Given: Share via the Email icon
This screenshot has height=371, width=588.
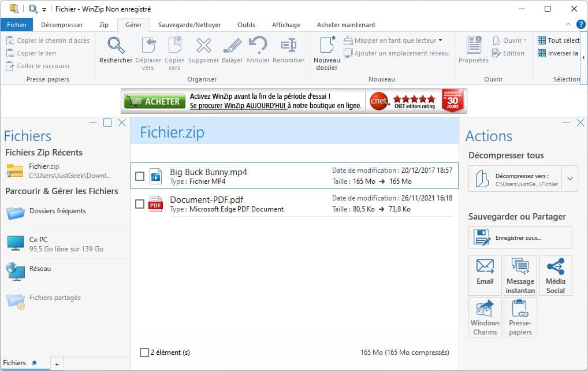Looking at the screenshot, I should (x=485, y=275).
